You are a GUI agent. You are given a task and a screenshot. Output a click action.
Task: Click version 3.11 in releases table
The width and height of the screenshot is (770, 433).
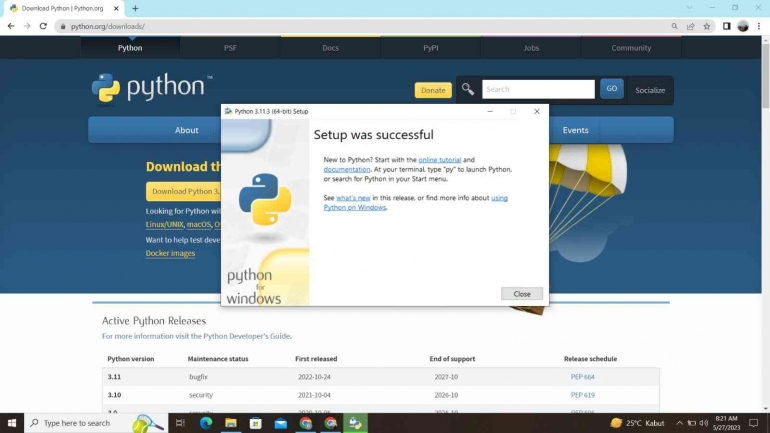pyautogui.click(x=114, y=377)
